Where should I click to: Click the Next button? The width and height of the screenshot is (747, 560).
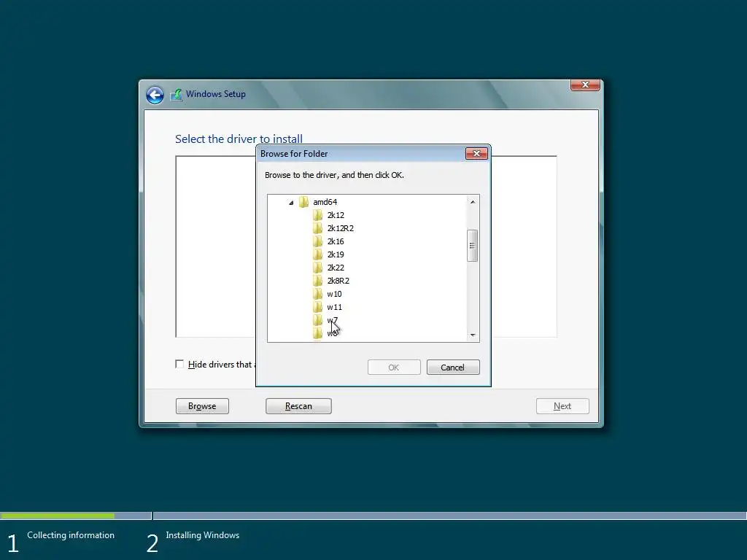click(x=562, y=406)
